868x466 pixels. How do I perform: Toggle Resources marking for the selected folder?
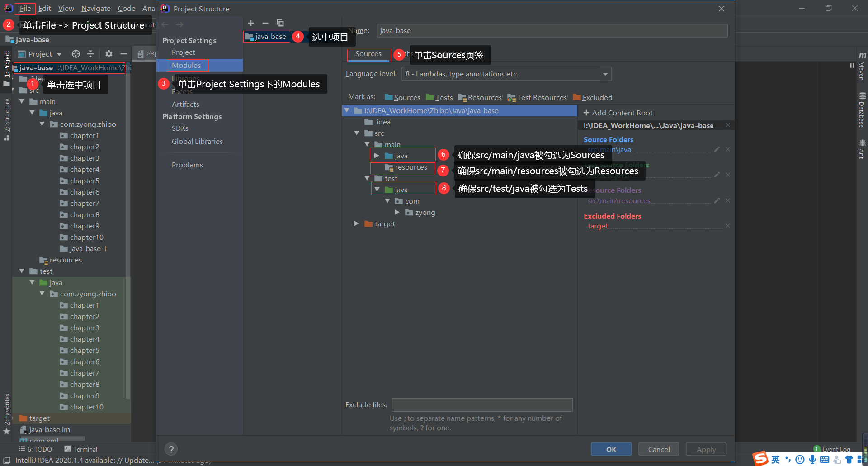point(480,97)
